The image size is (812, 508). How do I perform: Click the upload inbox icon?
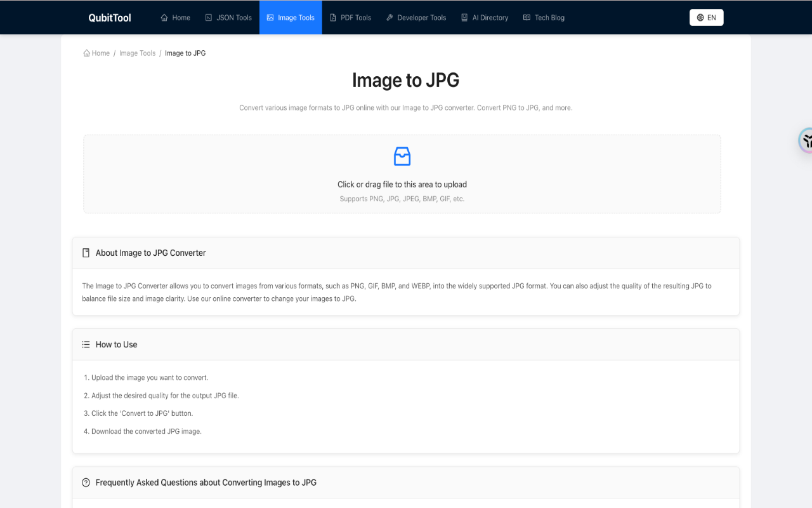(402, 156)
